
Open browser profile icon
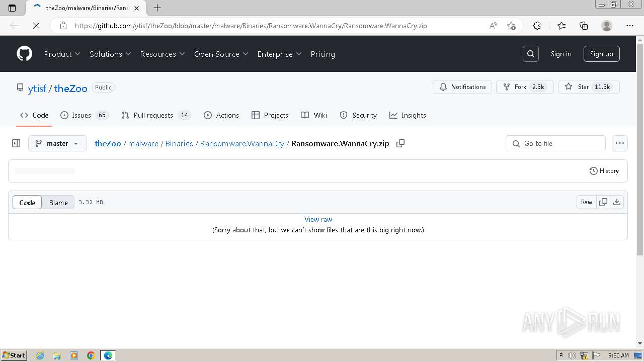tap(607, 26)
